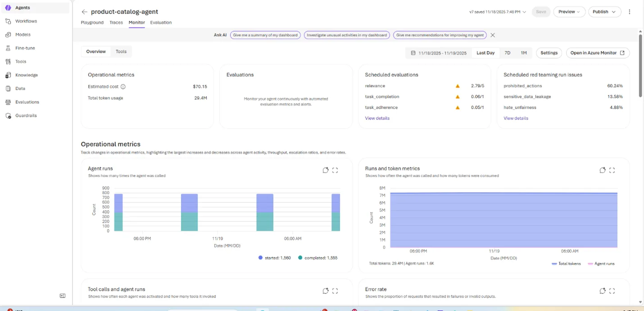The width and height of the screenshot is (644, 311).
Task: Click the Estimated cost info icon
Action: [x=123, y=87]
